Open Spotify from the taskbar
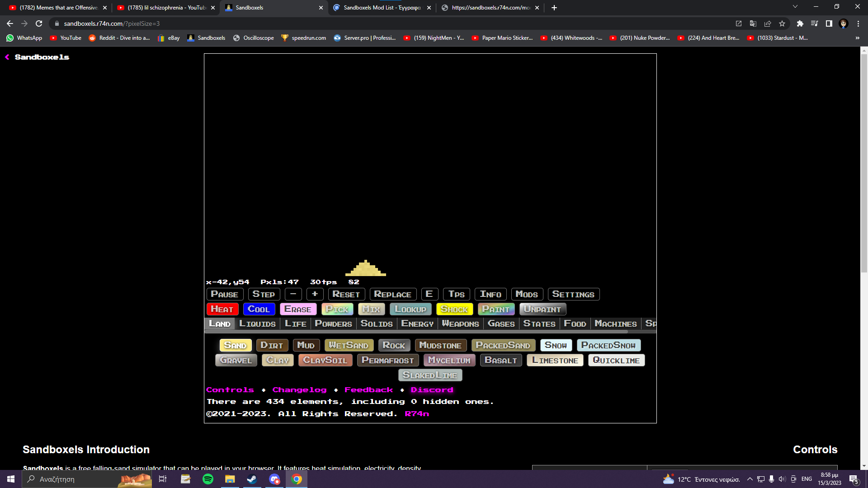The height and width of the screenshot is (488, 868). pyautogui.click(x=208, y=479)
